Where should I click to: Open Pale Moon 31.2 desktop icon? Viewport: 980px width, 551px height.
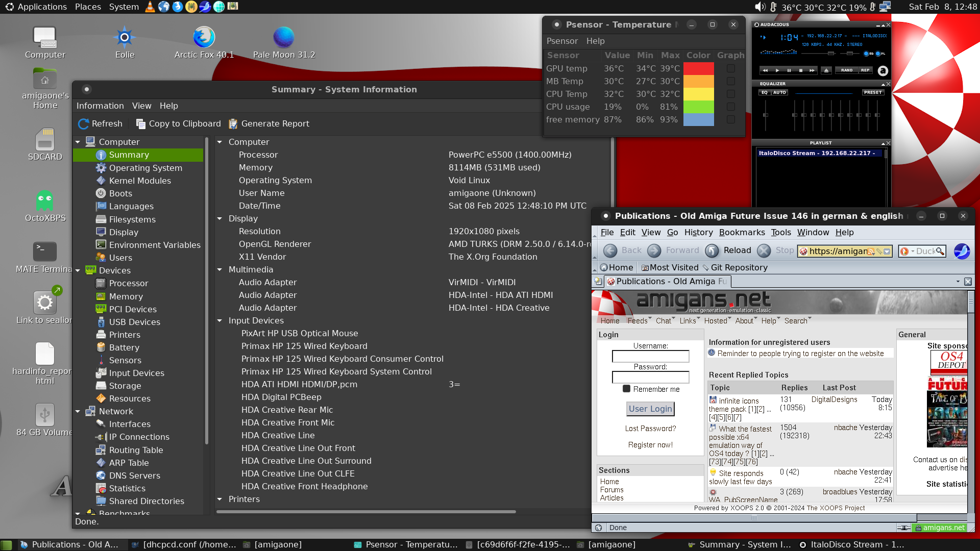pos(284,42)
